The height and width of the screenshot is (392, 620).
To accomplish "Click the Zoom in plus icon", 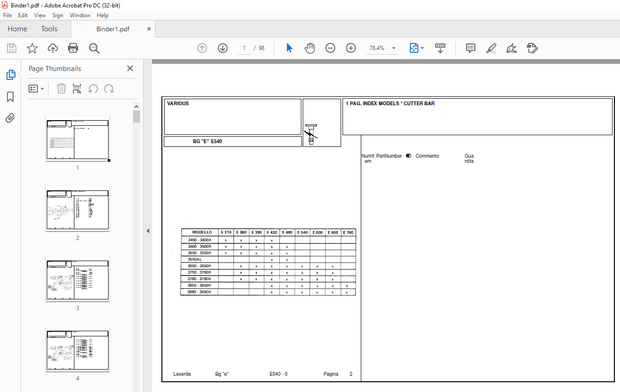I will [351, 48].
